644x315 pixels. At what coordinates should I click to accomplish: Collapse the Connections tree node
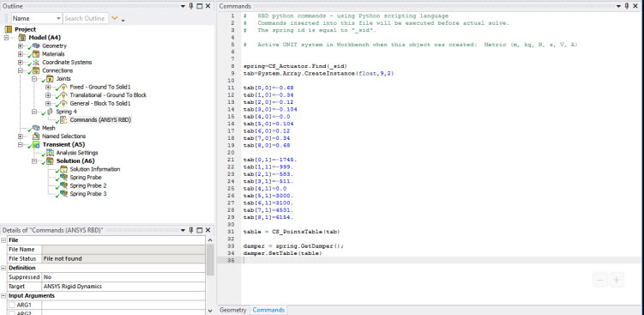coord(20,70)
